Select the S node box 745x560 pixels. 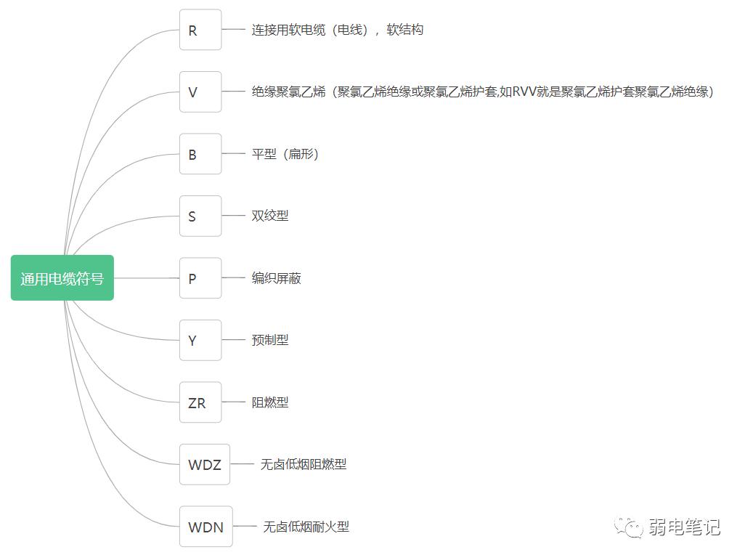point(200,216)
